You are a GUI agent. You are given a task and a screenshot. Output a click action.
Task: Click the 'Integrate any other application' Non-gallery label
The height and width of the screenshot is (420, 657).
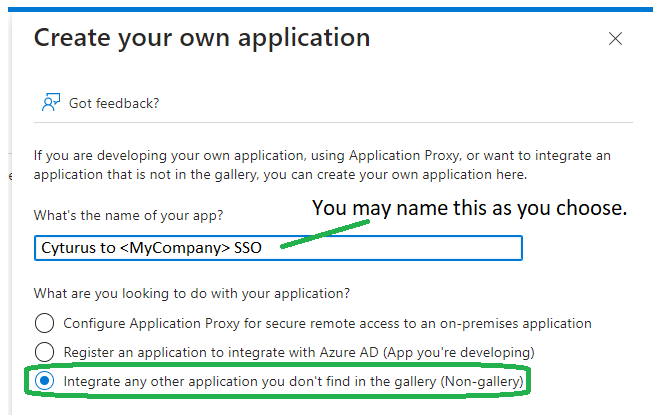(x=293, y=381)
